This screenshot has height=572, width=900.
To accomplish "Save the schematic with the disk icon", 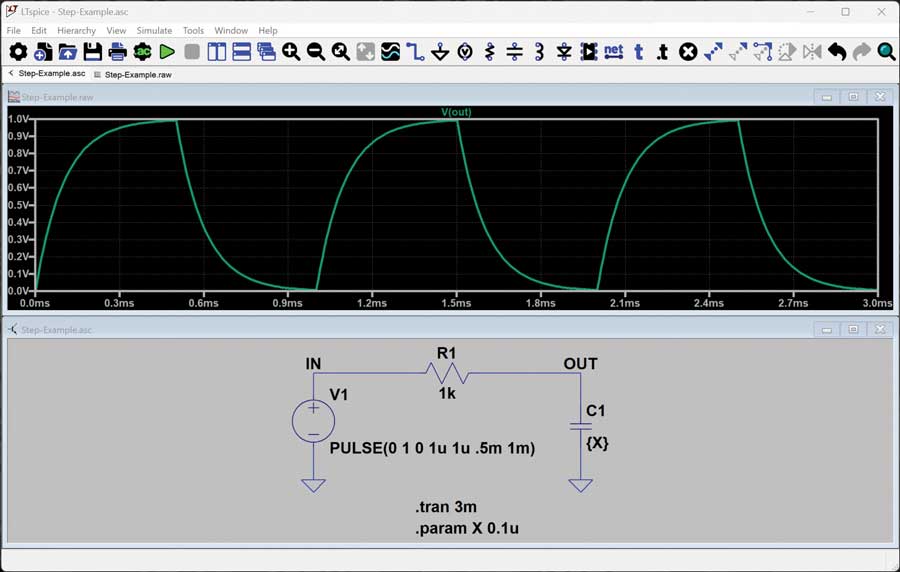I will pos(93,52).
